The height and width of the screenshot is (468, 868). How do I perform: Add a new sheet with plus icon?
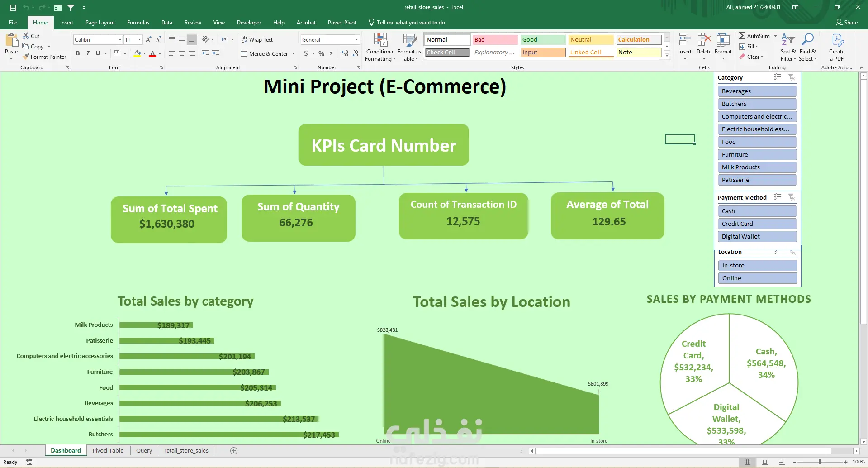[x=234, y=450]
